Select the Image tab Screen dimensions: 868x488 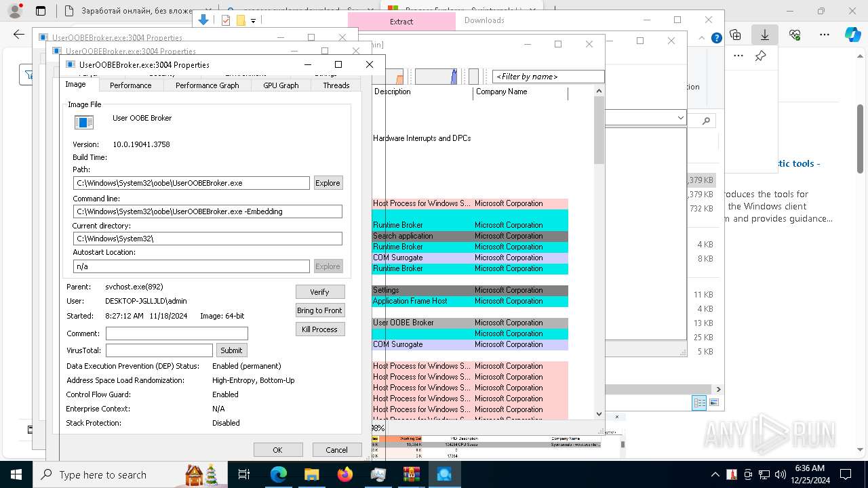75,85
